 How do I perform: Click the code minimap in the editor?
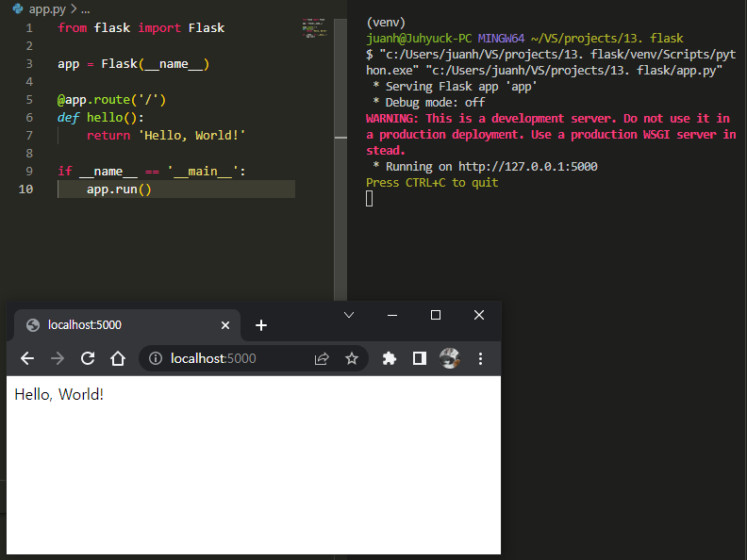[314, 28]
